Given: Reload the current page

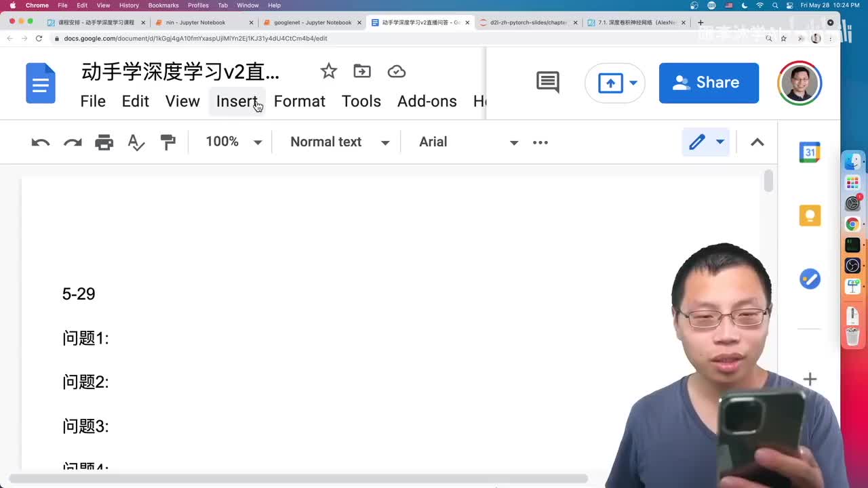Looking at the screenshot, I should tap(39, 39).
